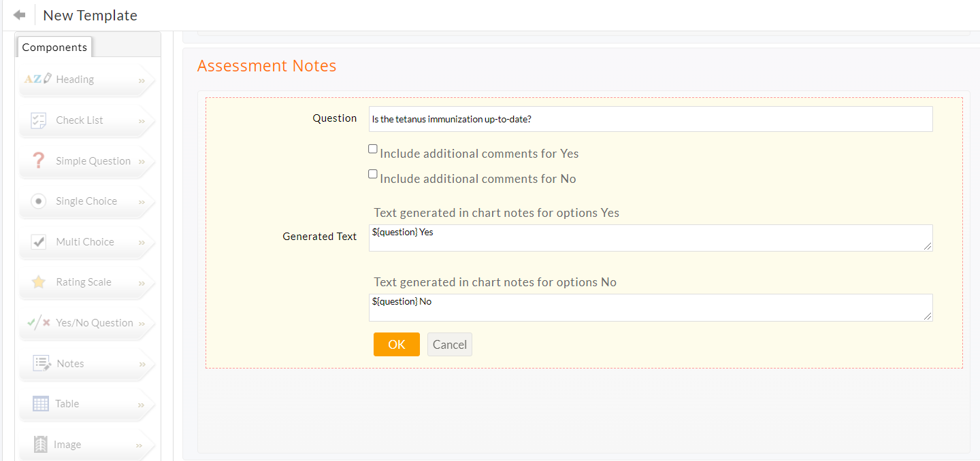Enable additional comments for No
The height and width of the screenshot is (461, 980).
(x=372, y=173)
